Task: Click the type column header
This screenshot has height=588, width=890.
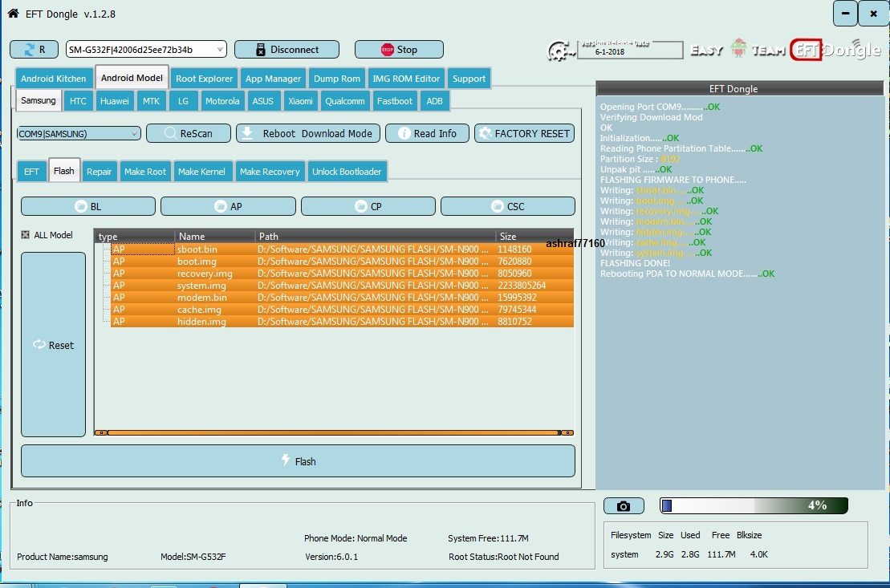Action: coord(135,236)
